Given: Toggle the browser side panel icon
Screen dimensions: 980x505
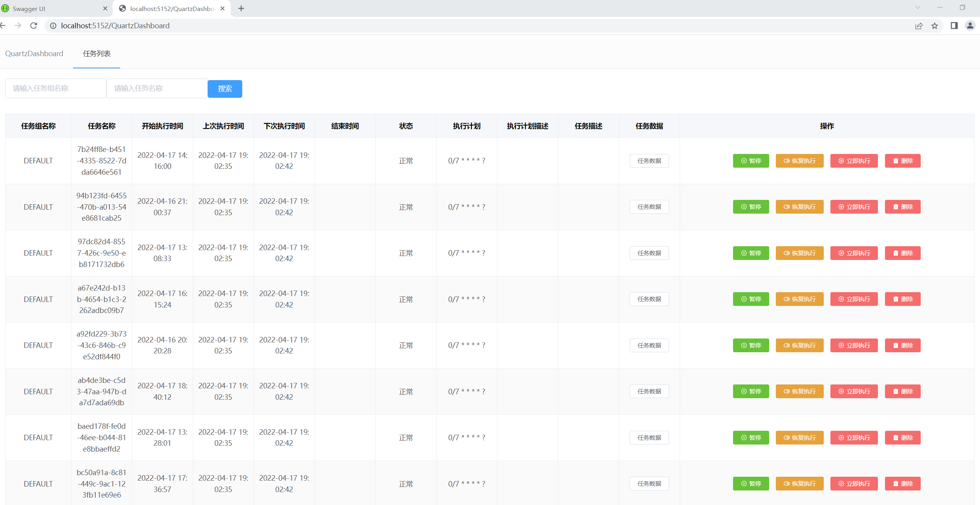Looking at the screenshot, I should tap(954, 26).
